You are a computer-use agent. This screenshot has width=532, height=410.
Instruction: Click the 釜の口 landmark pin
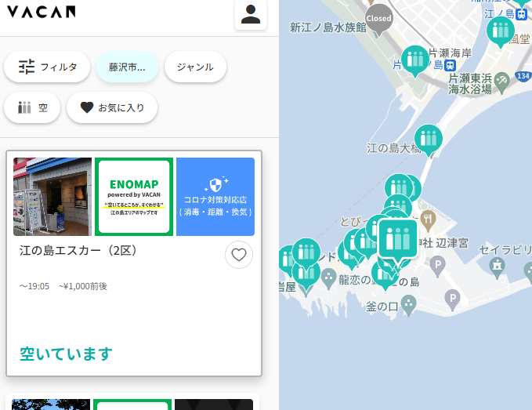[409, 305]
